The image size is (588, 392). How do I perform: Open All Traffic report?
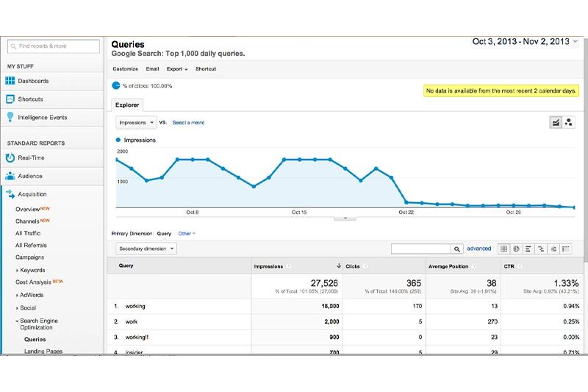pyautogui.click(x=28, y=233)
